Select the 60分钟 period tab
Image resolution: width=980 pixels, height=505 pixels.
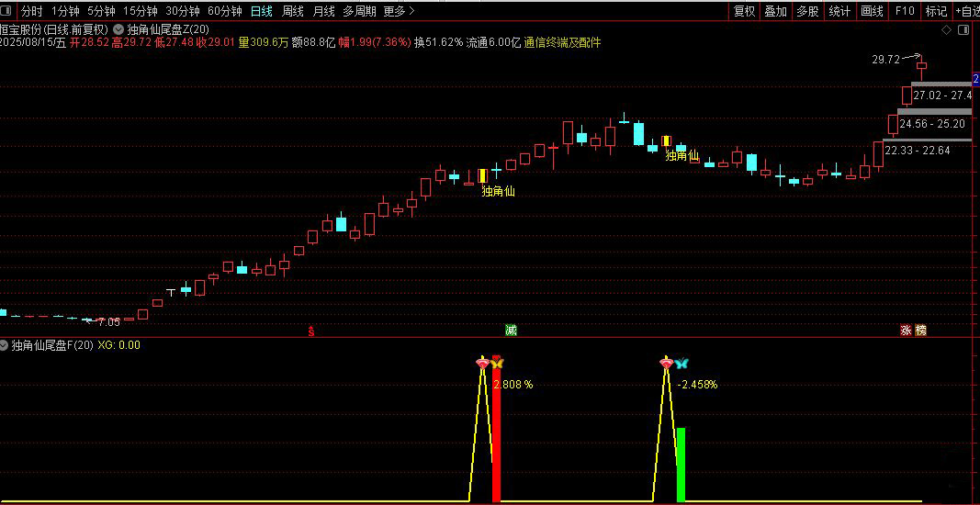pos(224,11)
